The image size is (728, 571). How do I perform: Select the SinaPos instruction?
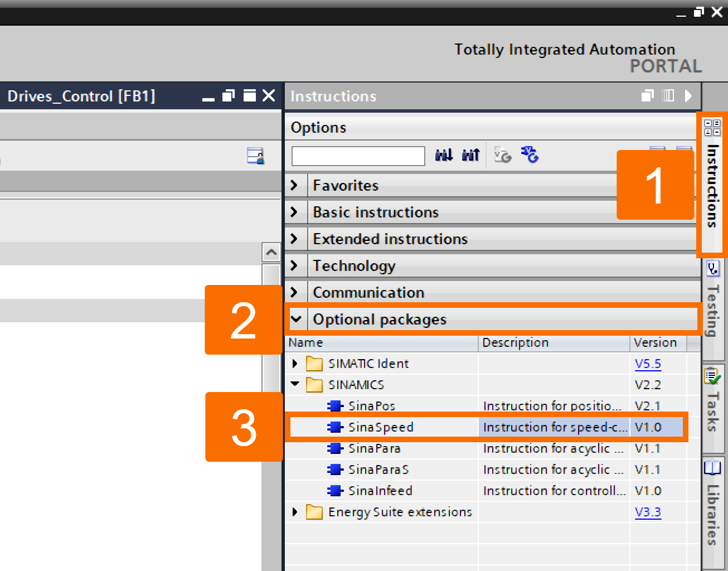[x=372, y=406]
